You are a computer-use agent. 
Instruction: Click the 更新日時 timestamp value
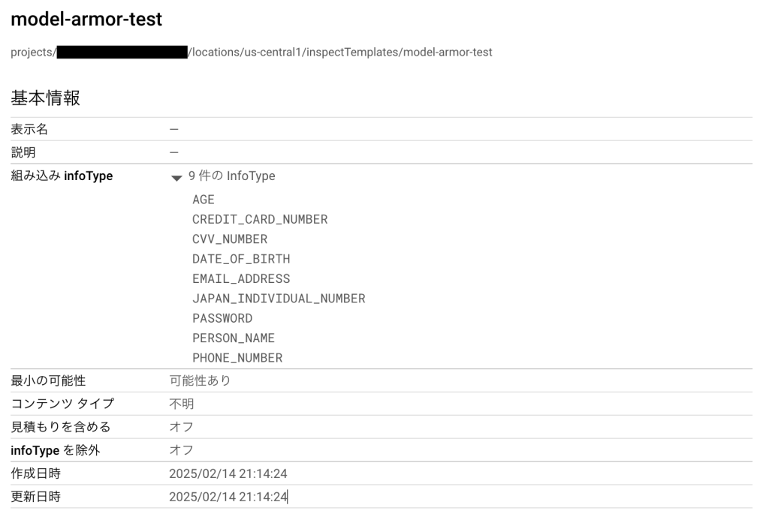click(x=228, y=497)
